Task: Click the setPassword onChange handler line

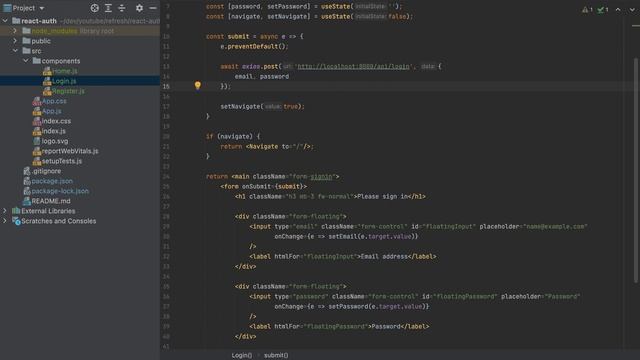Action: click(x=352, y=306)
